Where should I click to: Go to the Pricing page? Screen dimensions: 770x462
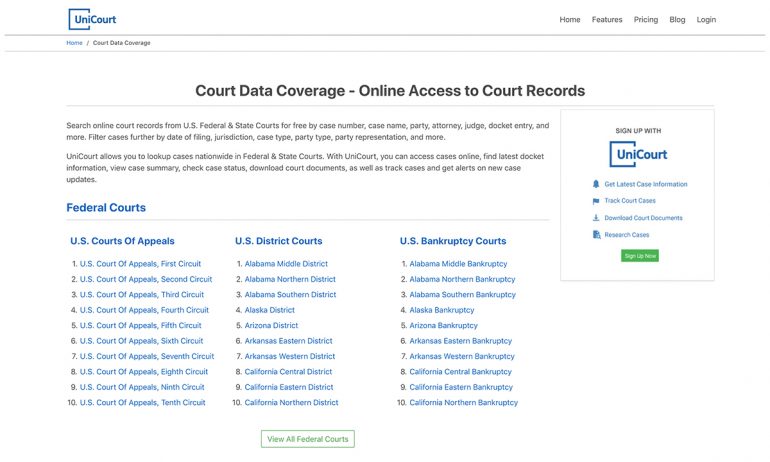(646, 20)
